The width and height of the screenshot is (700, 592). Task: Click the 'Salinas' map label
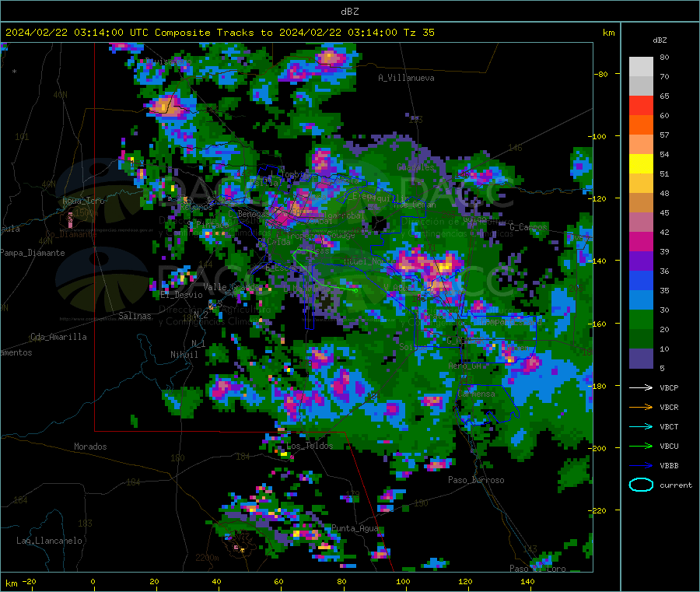point(135,316)
